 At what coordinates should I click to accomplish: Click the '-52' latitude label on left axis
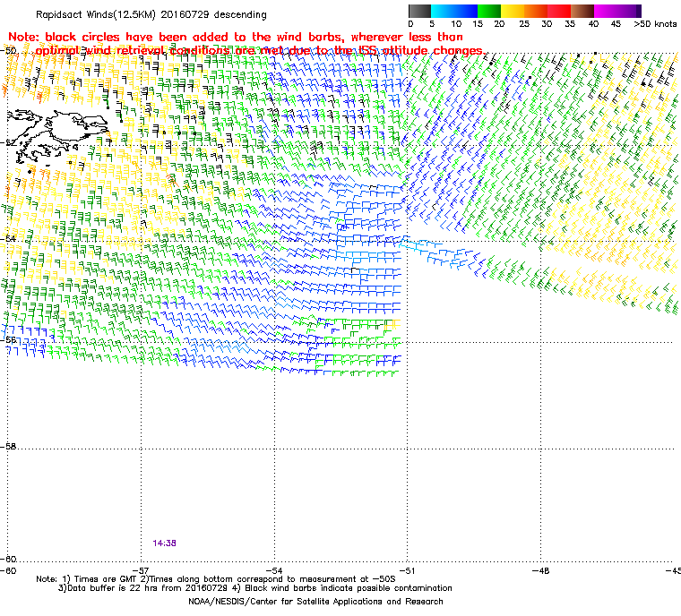click(x=10, y=142)
